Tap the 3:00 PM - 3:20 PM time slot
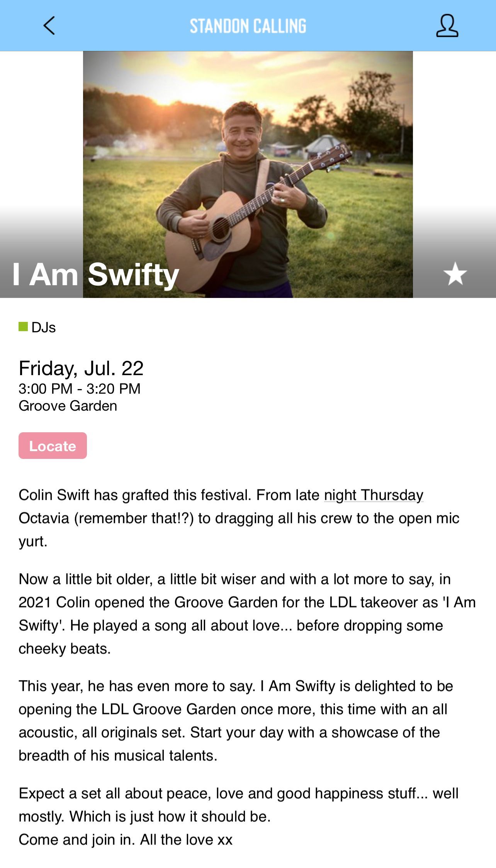This screenshot has width=496, height=868. pos(80,389)
